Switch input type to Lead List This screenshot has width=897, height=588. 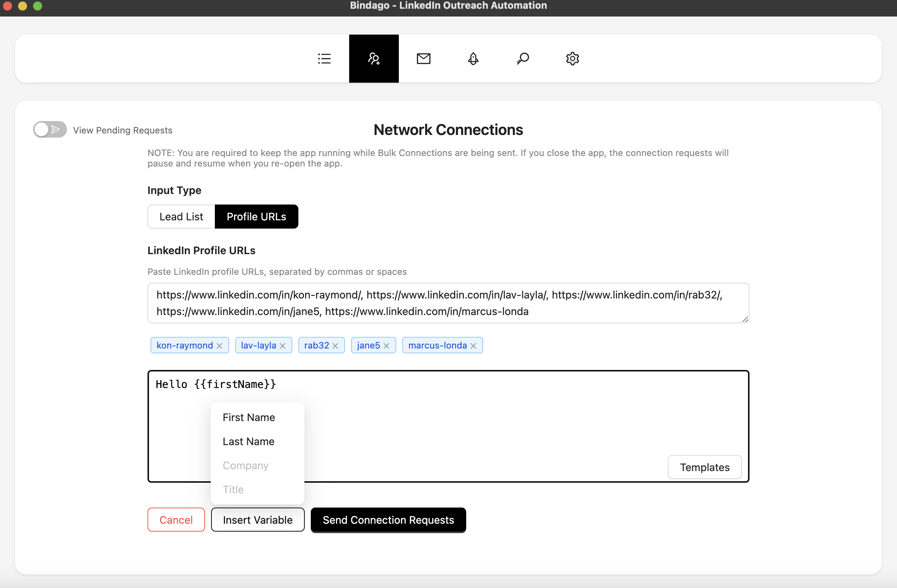[x=181, y=217]
